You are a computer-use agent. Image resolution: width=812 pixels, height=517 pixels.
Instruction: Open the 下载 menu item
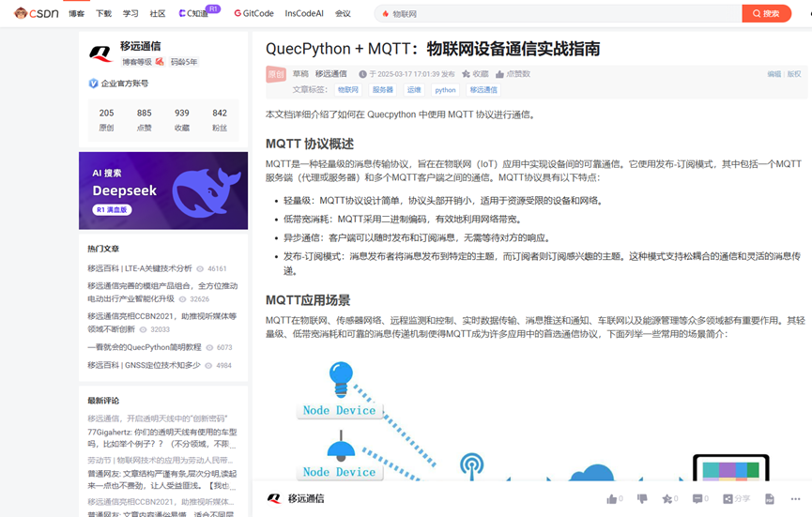tap(103, 13)
